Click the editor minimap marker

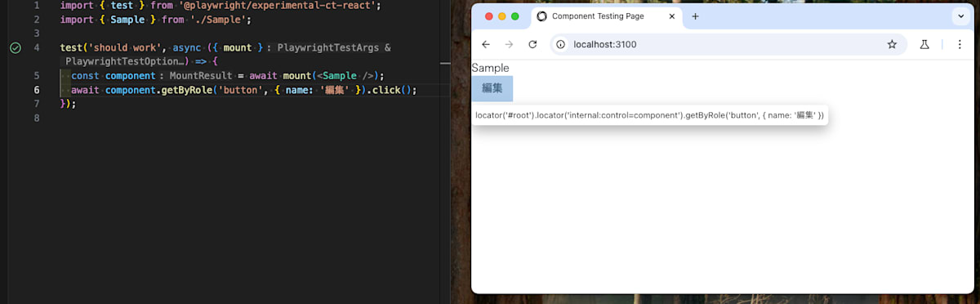point(445,63)
